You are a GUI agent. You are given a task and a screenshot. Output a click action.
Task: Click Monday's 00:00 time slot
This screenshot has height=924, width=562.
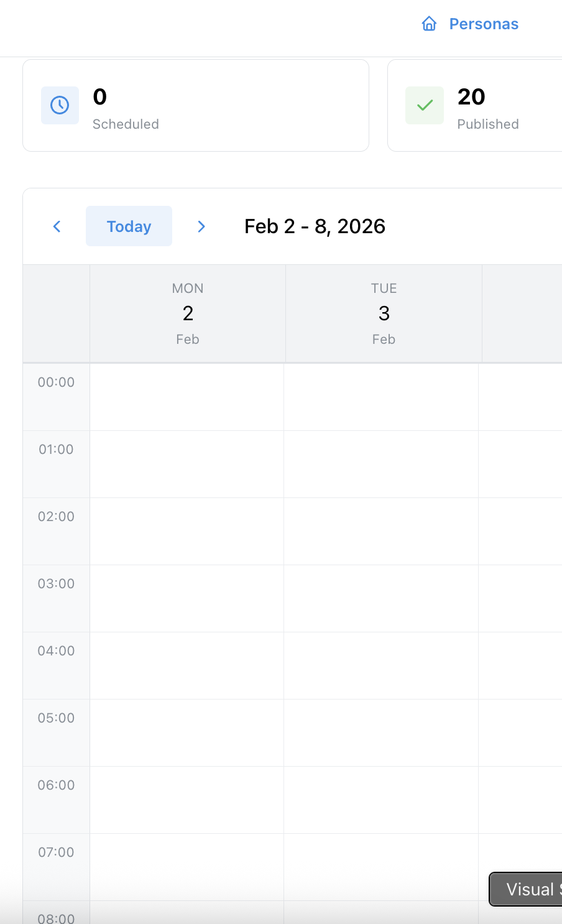pos(187,397)
